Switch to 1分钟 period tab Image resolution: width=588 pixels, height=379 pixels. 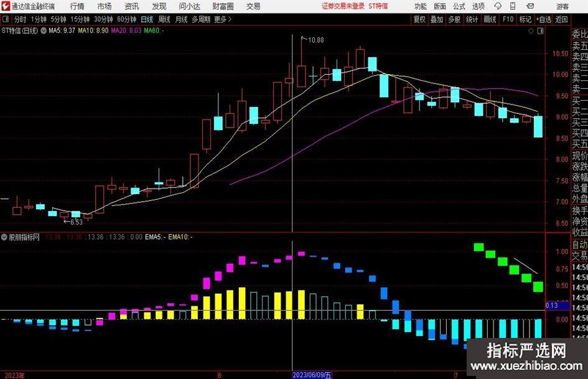[39, 19]
